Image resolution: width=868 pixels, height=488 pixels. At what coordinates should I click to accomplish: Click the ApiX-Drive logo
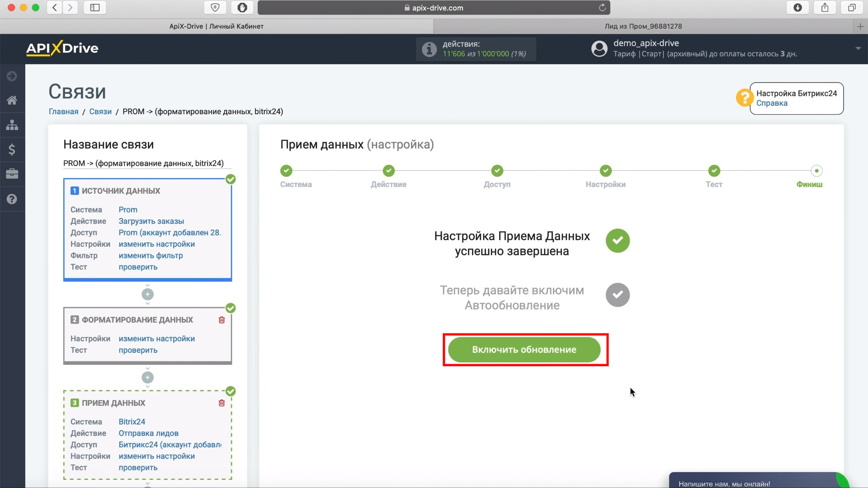click(62, 48)
